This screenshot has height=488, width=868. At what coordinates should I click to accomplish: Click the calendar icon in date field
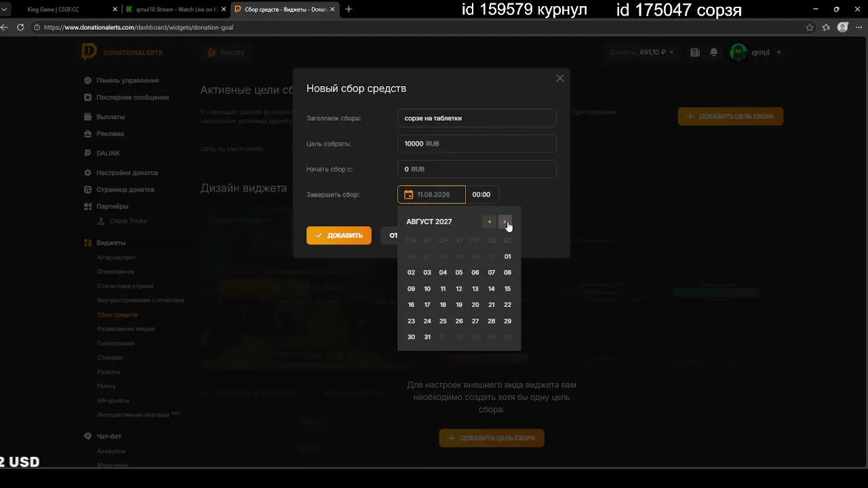(x=408, y=195)
